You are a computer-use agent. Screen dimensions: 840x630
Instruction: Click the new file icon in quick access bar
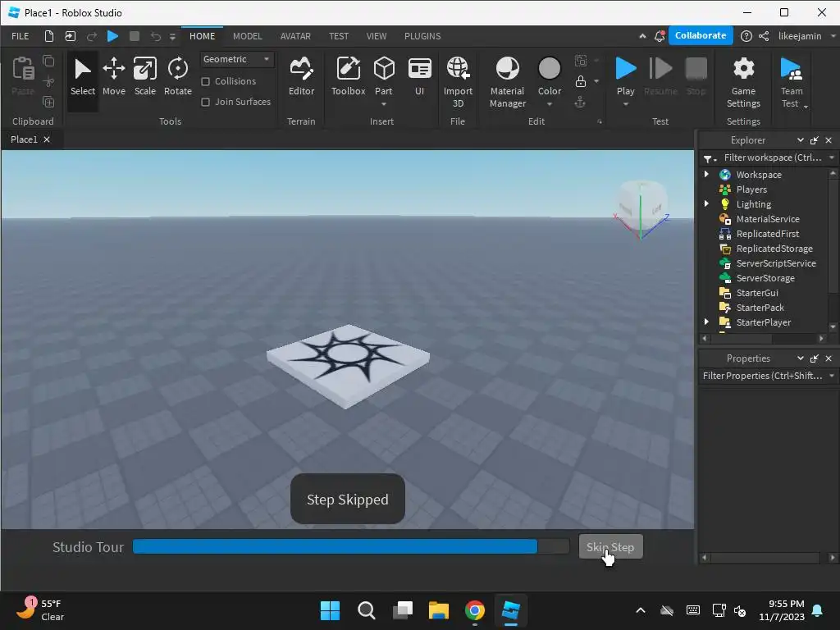coord(48,36)
